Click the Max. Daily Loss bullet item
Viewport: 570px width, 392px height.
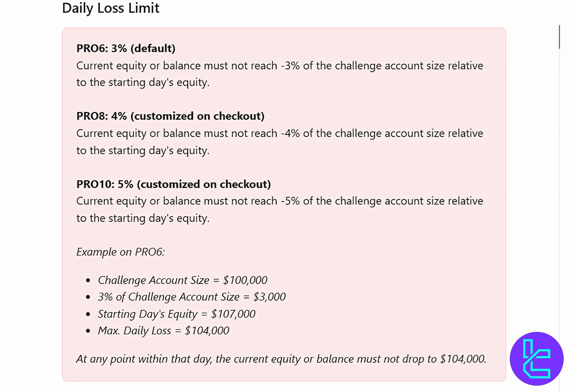tap(163, 331)
